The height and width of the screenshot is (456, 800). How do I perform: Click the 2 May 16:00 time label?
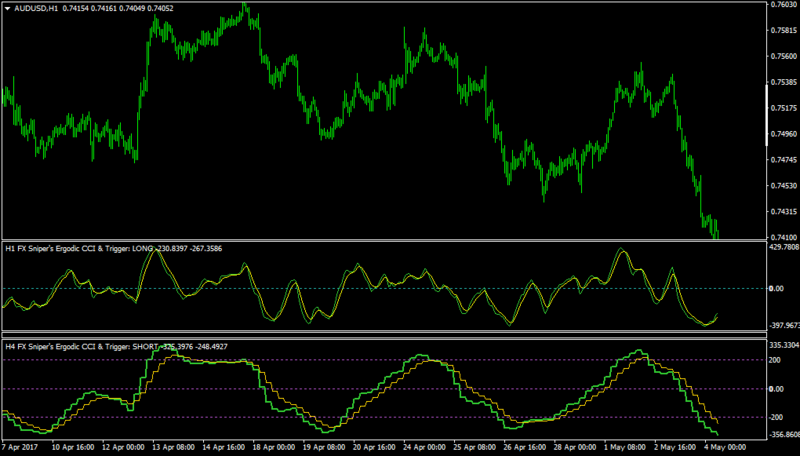(675, 447)
